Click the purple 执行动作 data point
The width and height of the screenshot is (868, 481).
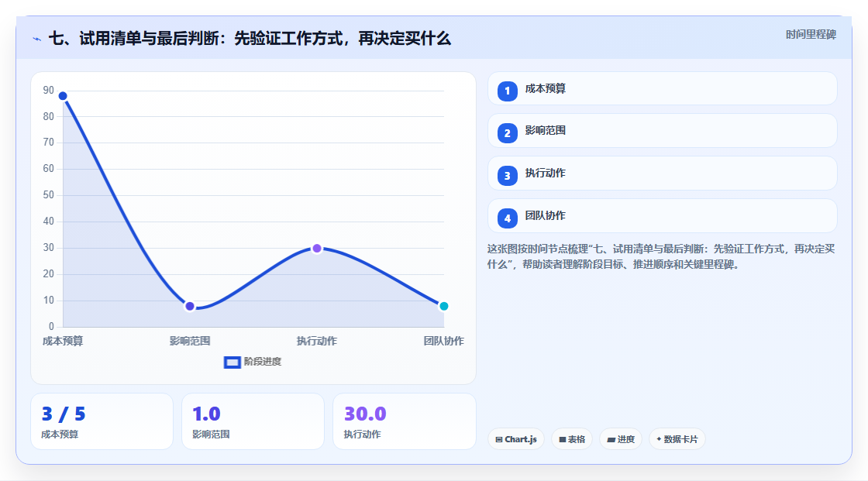tap(317, 249)
